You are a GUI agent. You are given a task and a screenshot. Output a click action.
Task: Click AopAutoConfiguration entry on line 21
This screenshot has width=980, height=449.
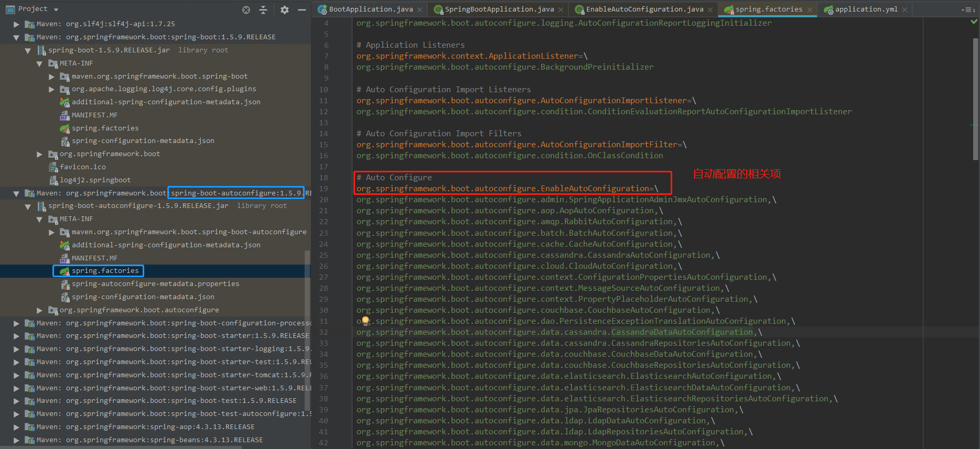pos(607,211)
